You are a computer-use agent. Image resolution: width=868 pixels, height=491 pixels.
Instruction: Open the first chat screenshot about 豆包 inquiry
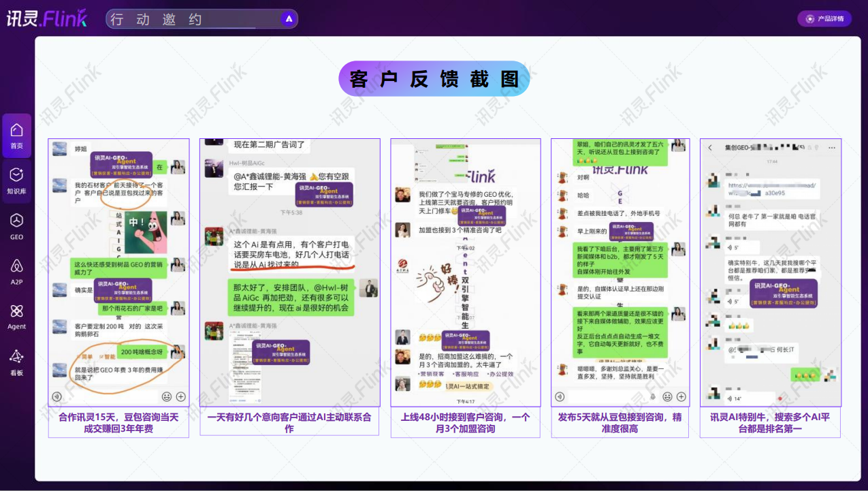coord(118,272)
